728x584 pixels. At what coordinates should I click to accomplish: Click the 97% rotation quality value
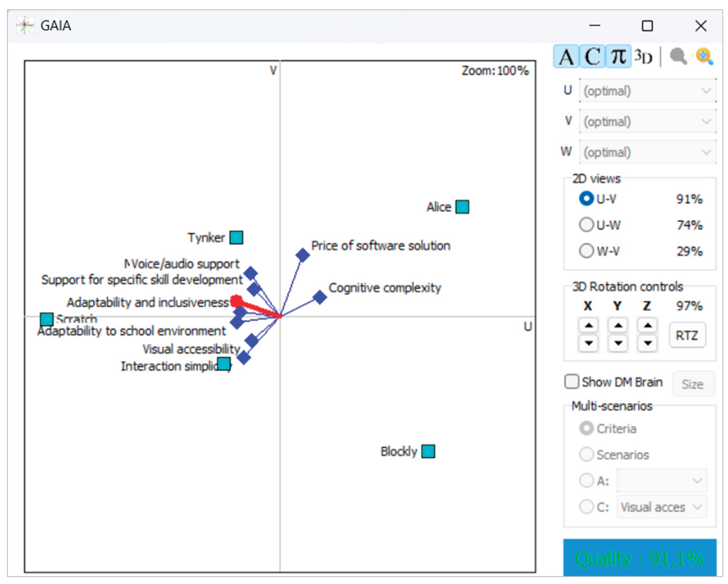click(x=689, y=306)
